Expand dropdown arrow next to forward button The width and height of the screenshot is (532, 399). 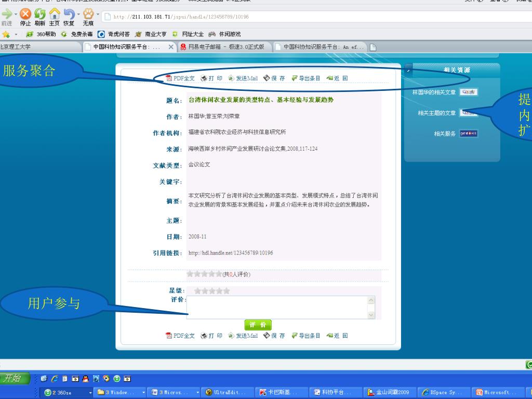pos(16,14)
